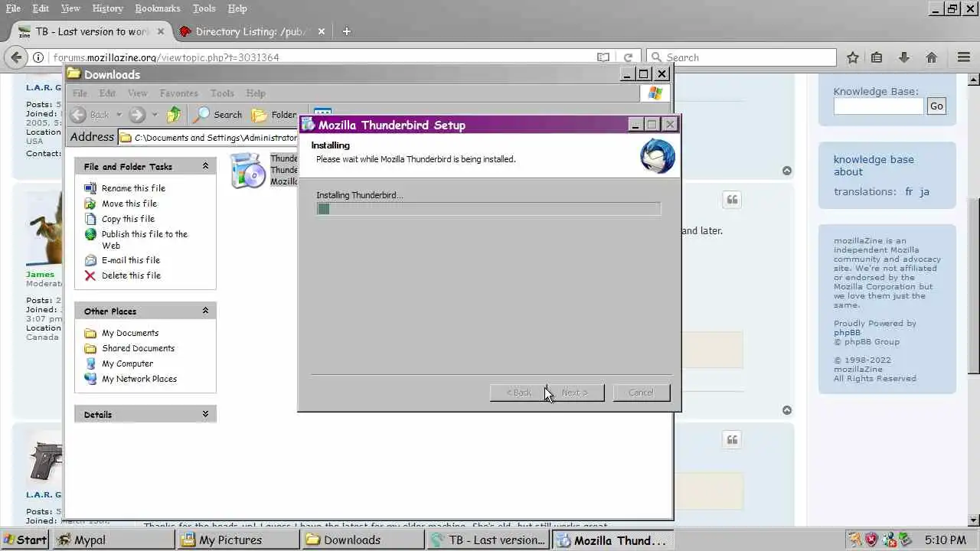Open a new browser tab with plus

346,31
